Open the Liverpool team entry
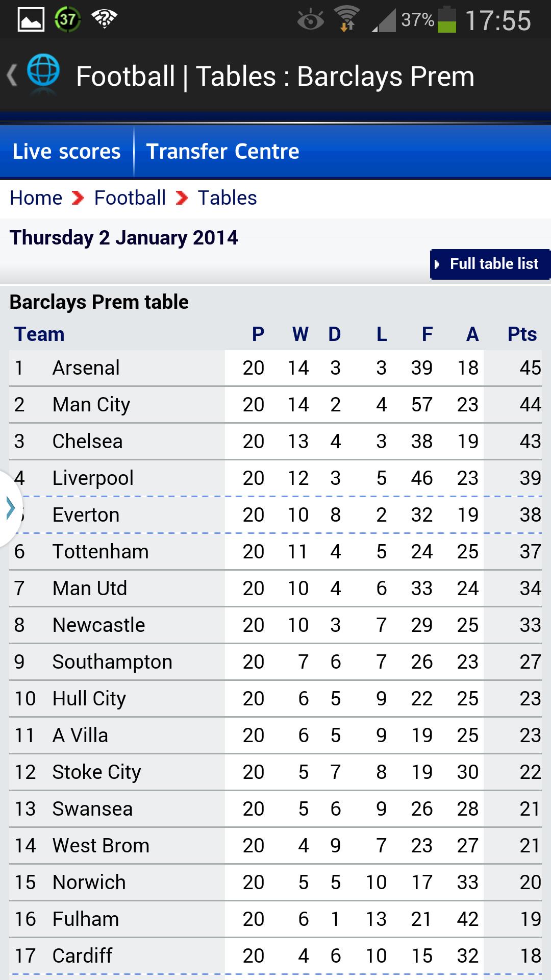Viewport: 551px width, 980px height. click(93, 478)
